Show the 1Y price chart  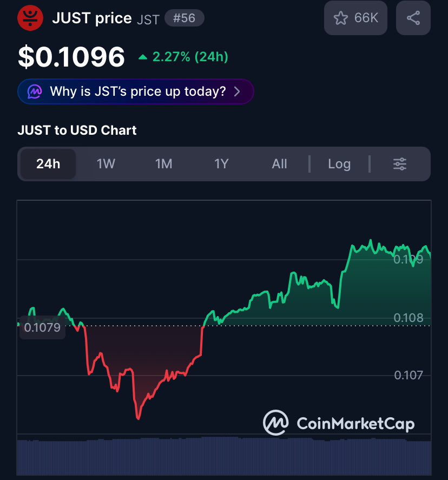point(221,164)
